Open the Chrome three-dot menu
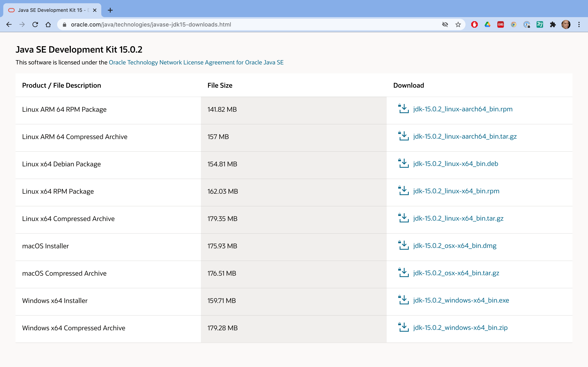The image size is (588, 367). coord(579,24)
